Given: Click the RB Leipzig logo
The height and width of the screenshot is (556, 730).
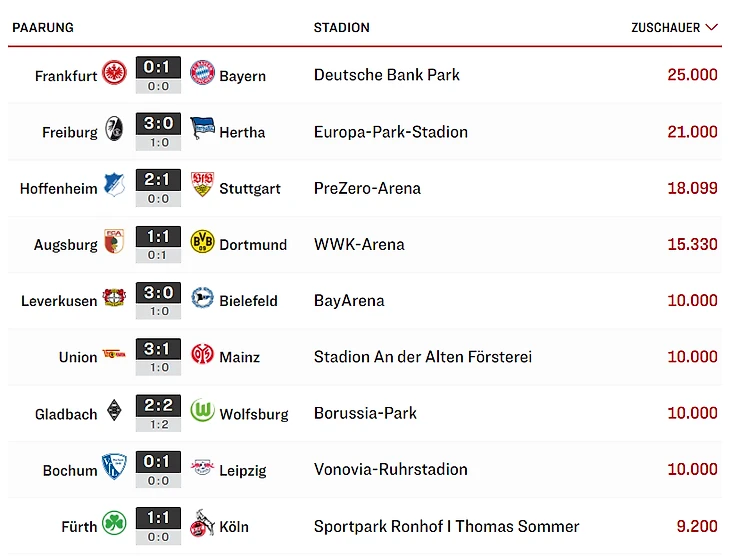Looking at the screenshot, I should [x=202, y=467].
